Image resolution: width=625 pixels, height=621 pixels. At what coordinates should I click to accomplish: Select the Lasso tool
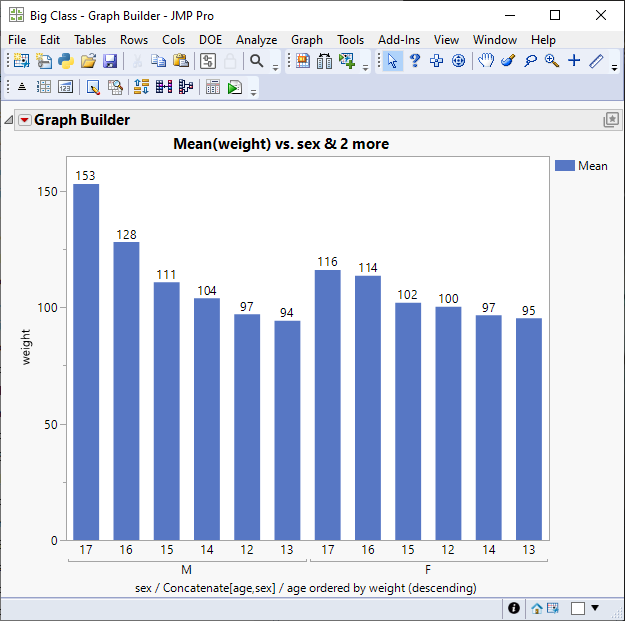point(529,62)
